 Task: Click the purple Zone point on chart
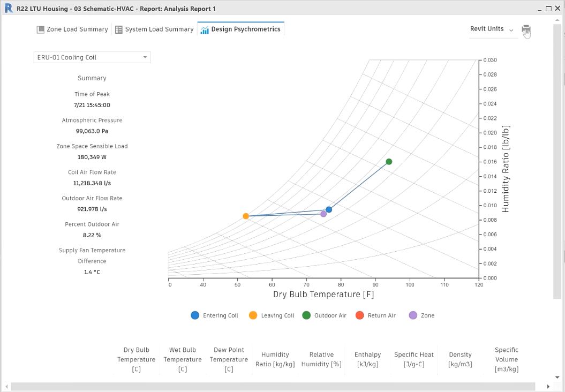click(323, 214)
